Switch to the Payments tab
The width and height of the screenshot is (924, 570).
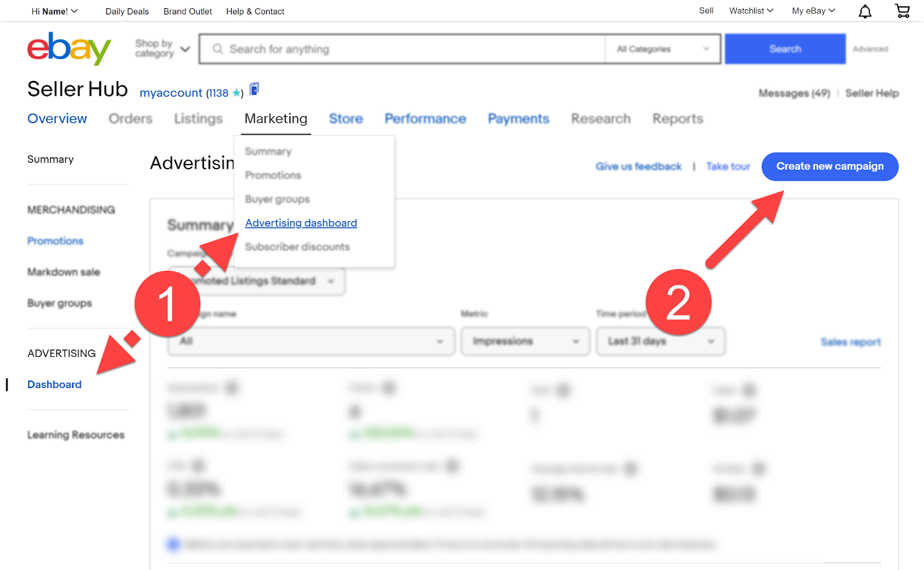[x=519, y=118]
